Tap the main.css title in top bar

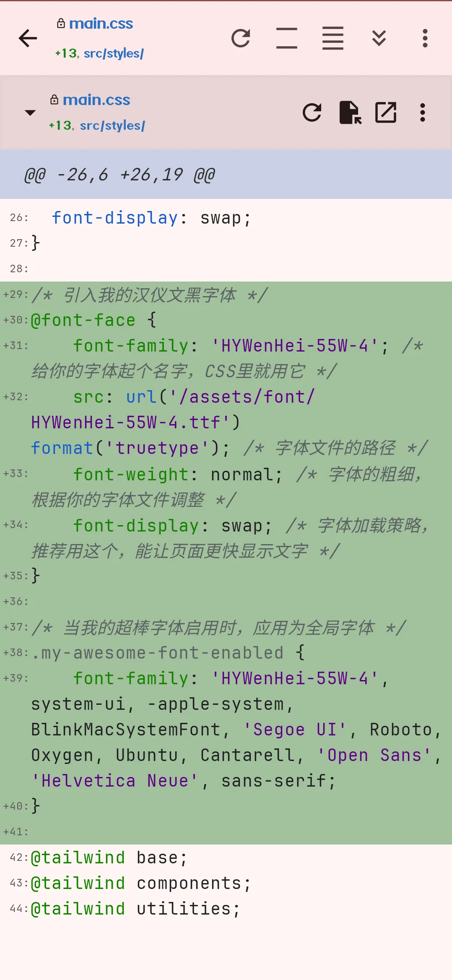(101, 24)
